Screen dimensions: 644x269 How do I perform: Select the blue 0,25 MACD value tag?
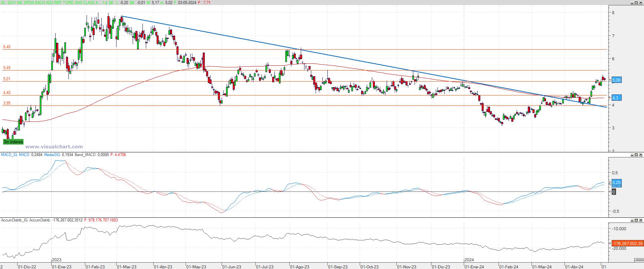click(x=616, y=183)
